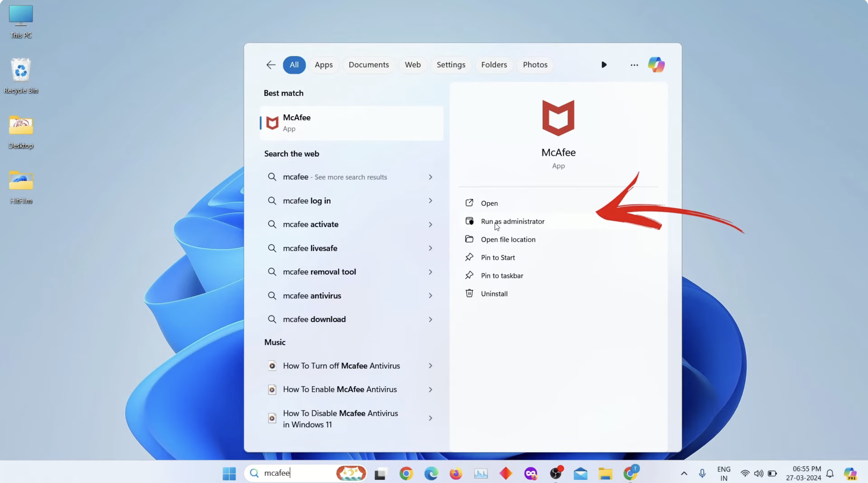This screenshot has width=868, height=483.
Task: Expand mcafee removal tool suggestion chevron
Action: click(430, 272)
